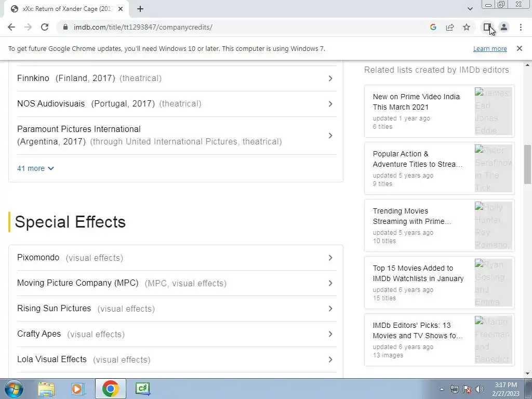Open the C# application in taskbar
This screenshot has width=532, height=399.
pyautogui.click(x=142, y=389)
